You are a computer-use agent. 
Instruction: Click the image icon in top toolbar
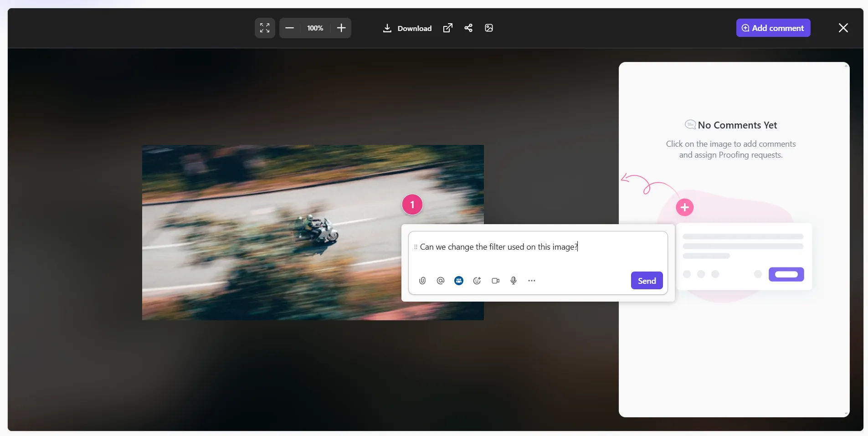click(x=489, y=28)
